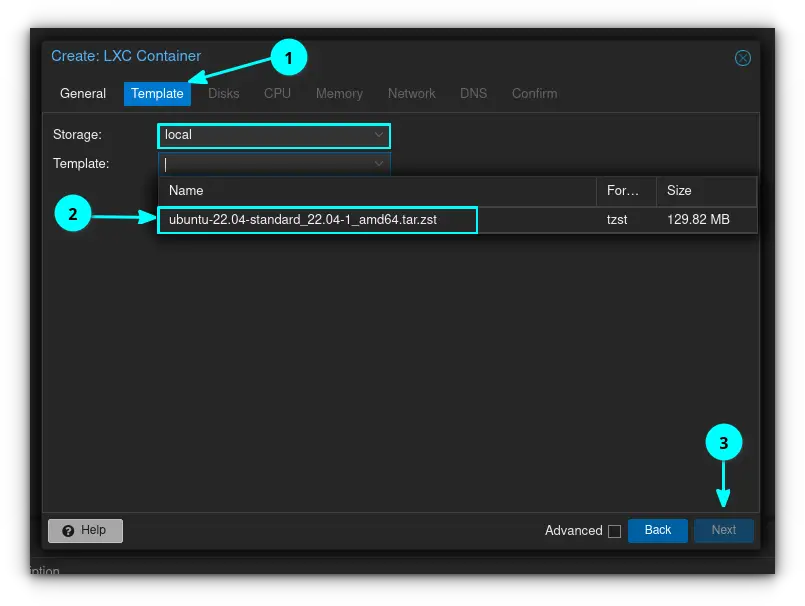Select the Template tab
The image size is (805, 606).
[x=157, y=93]
